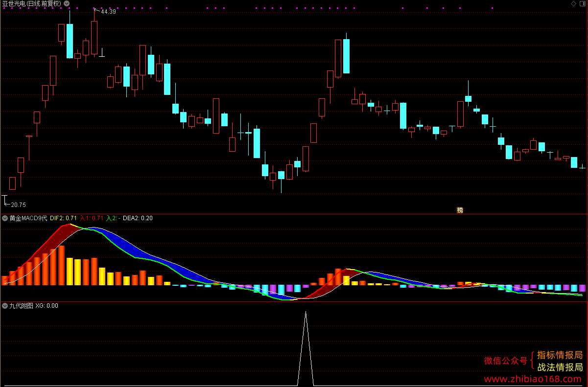Image resolution: width=588 pixels, height=387 pixels.
Task: Expand the 九代附图 indicator menu arrow
Action: tap(5, 306)
